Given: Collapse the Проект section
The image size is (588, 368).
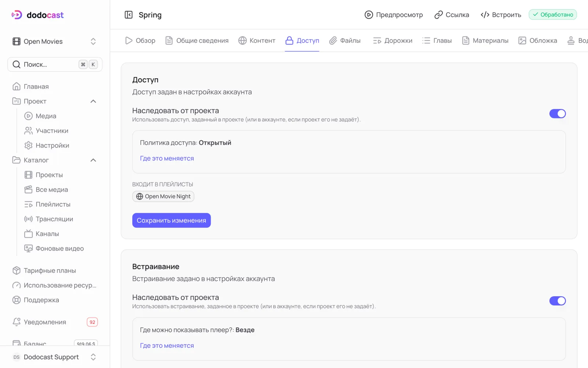Looking at the screenshot, I should pos(93,101).
